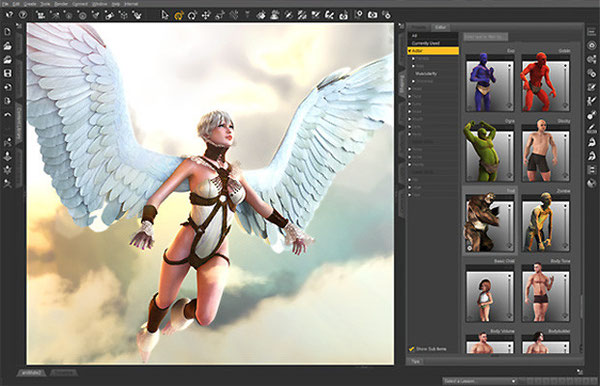This screenshot has height=386, width=600.
Task: Open the Edit menu
Action: 16,4
